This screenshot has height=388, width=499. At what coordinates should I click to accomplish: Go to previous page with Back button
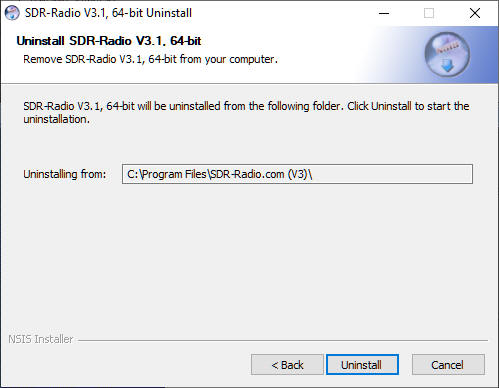(x=287, y=364)
